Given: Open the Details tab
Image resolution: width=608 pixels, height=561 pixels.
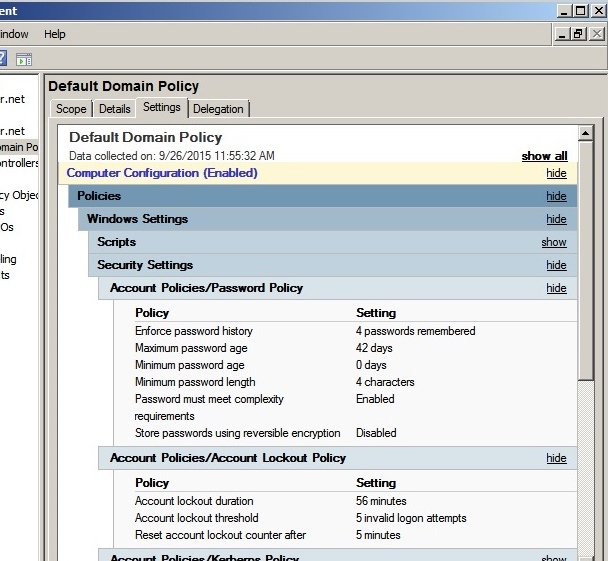Looking at the screenshot, I should [115, 109].
